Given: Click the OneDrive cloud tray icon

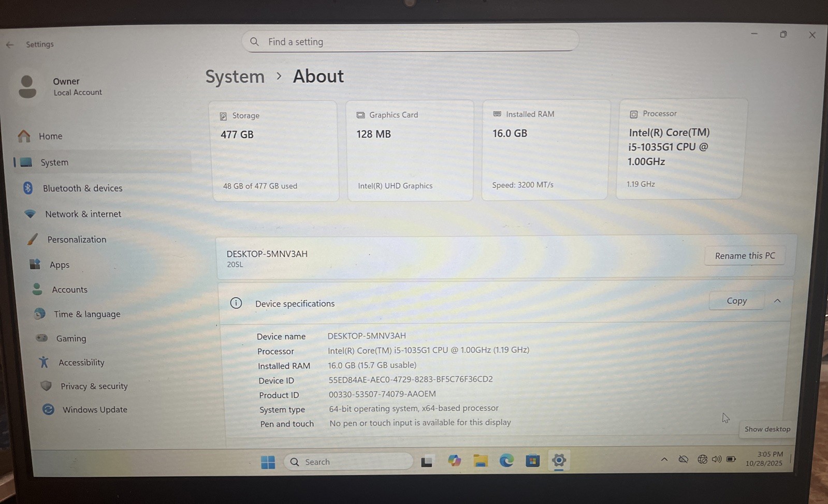Looking at the screenshot, I should [x=684, y=459].
